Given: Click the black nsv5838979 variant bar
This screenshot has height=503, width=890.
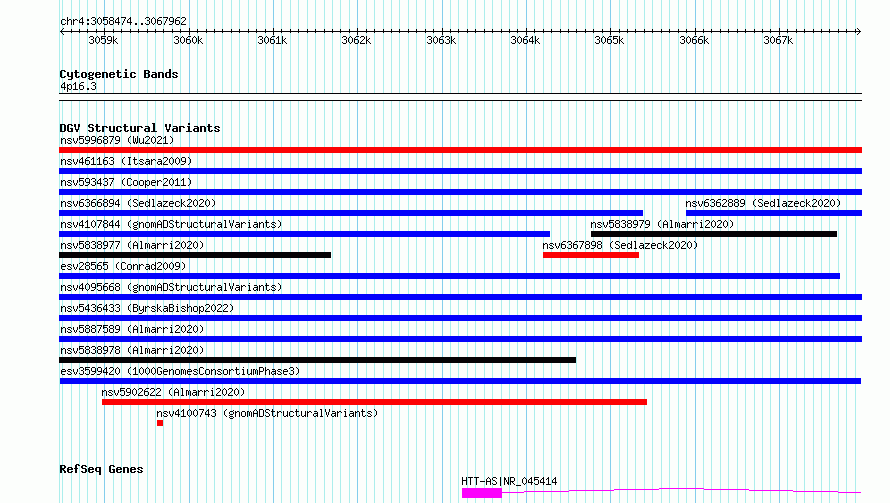Looking at the screenshot, I should (x=714, y=234).
